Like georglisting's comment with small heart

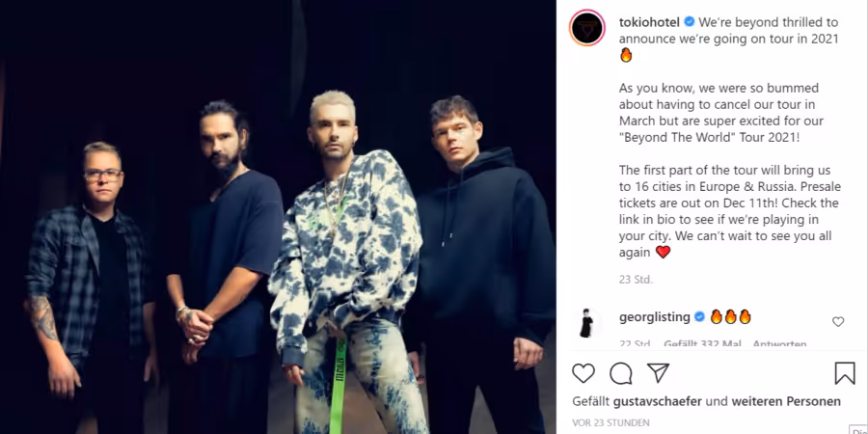click(x=838, y=321)
